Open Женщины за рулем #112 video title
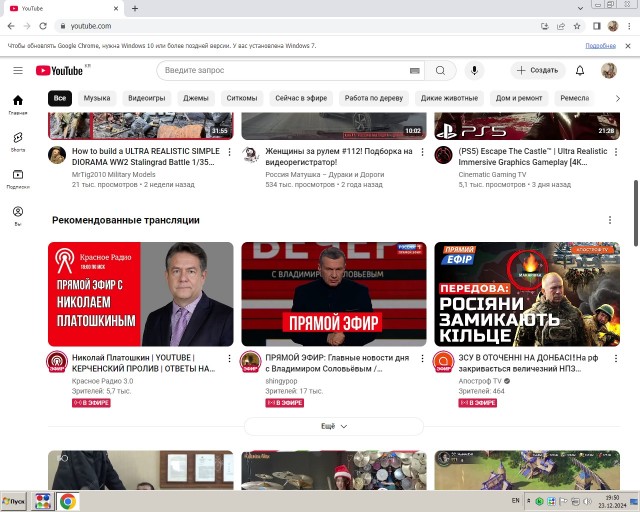This screenshot has width=640, height=512. pyautogui.click(x=339, y=156)
